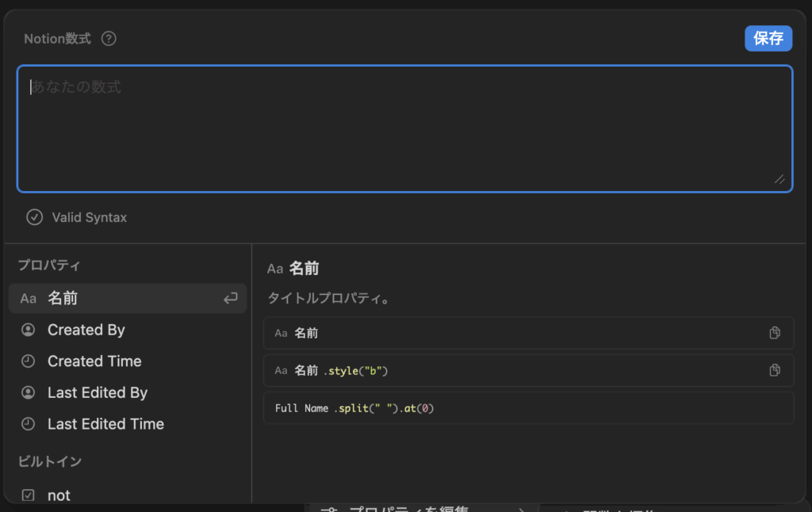Image resolution: width=812 pixels, height=512 pixels.
Task: Click the タイトルプロパティ description text
Action: [x=328, y=298]
